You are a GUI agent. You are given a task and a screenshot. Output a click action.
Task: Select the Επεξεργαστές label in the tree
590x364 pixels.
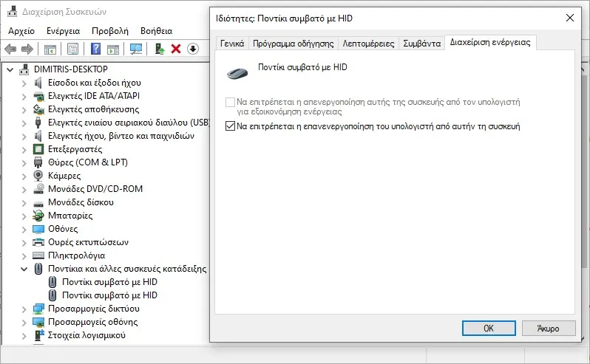pos(75,149)
